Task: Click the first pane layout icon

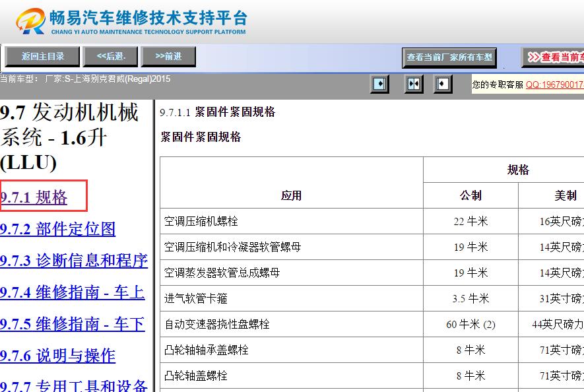Action: (379, 84)
